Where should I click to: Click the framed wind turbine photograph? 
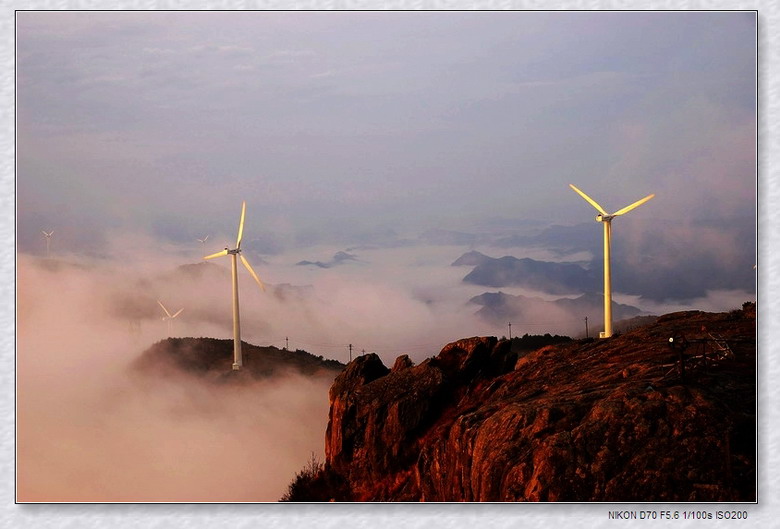click(x=387, y=257)
